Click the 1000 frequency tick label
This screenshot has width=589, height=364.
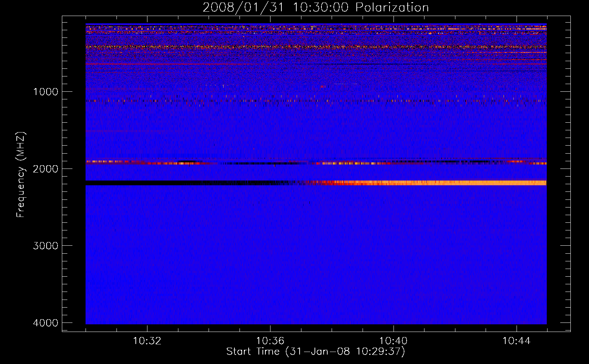[x=46, y=91]
